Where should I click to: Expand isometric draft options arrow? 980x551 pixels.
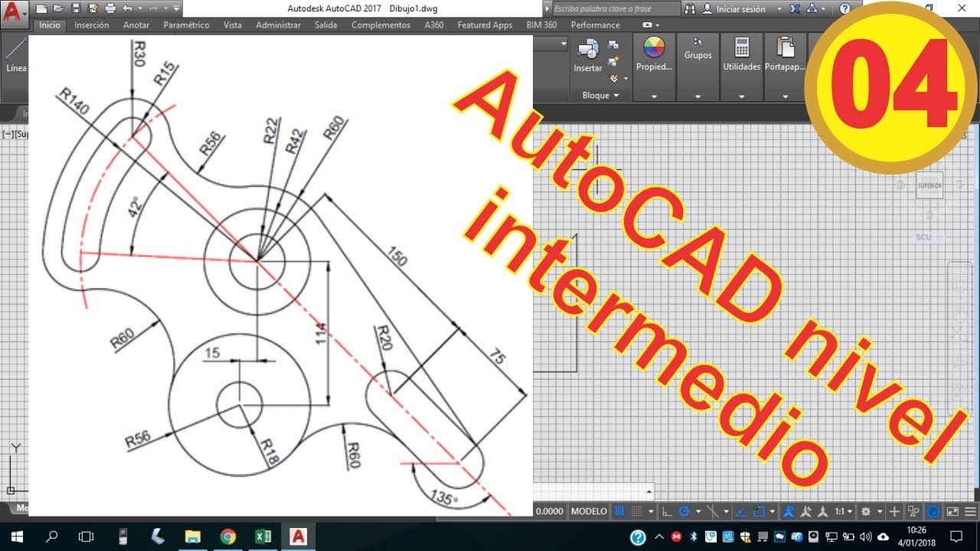point(727,511)
